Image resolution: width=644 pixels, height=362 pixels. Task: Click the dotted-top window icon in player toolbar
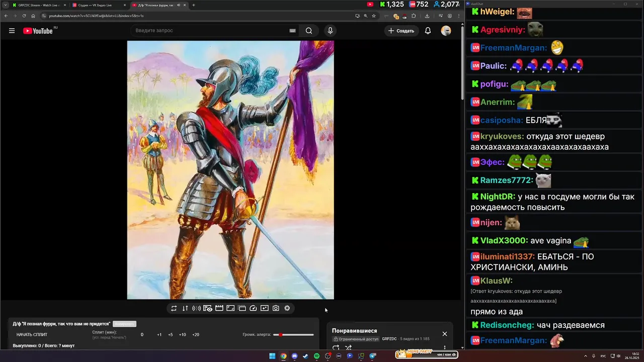tap(242, 308)
